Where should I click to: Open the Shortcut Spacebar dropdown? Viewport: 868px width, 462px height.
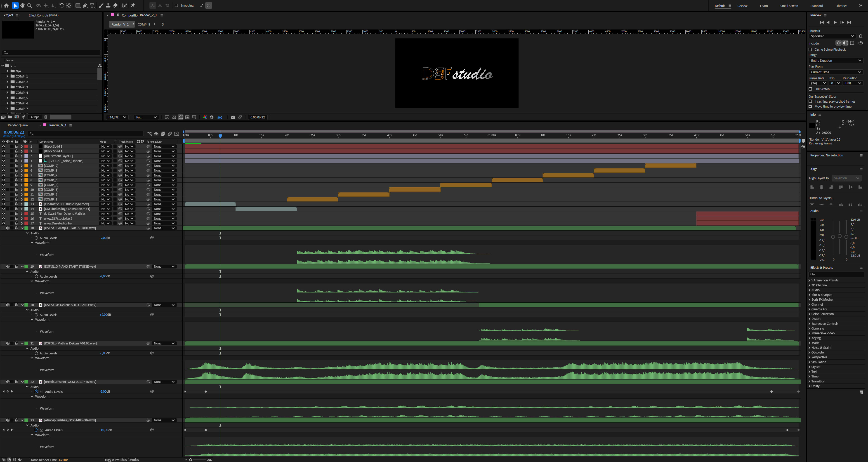coord(832,36)
